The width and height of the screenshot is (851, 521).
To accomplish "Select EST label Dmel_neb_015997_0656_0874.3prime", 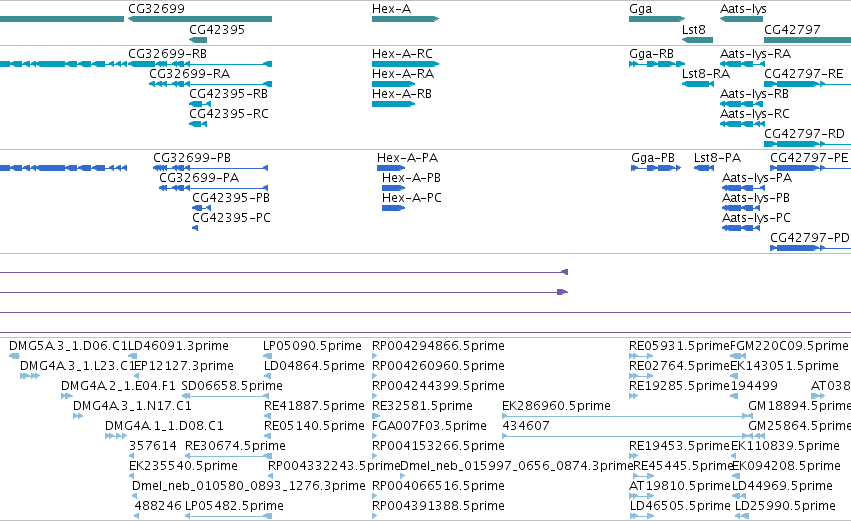I will [517, 466].
